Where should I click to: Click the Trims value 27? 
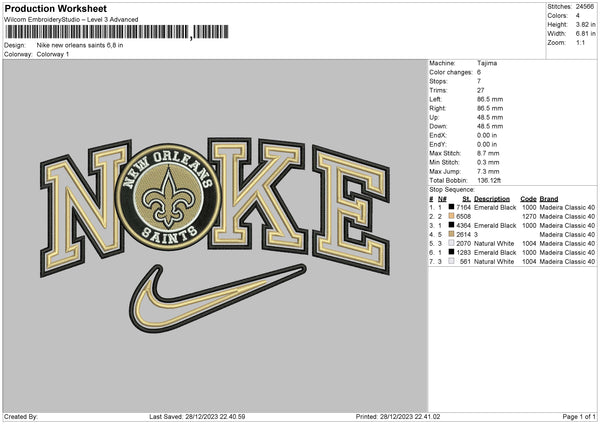pyautogui.click(x=481, y=90)
